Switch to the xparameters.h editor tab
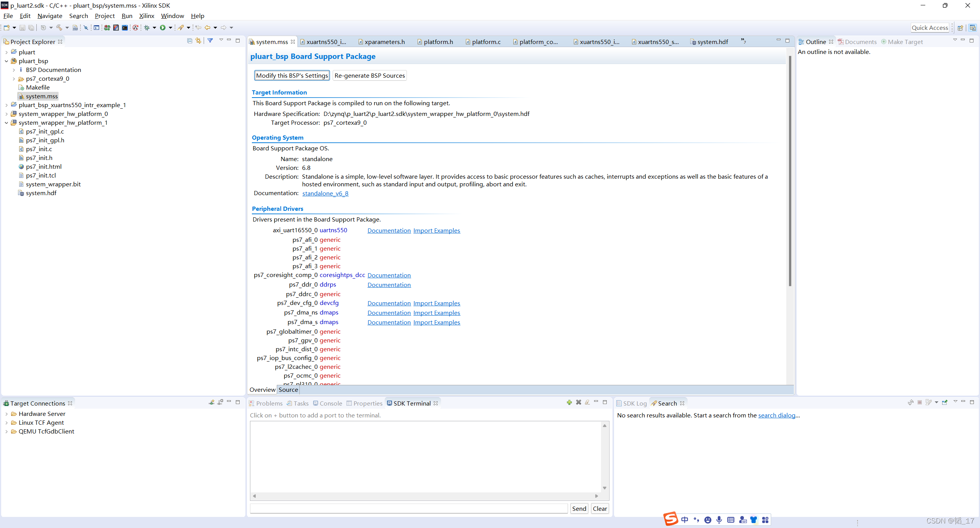The height and width of the screenshot is (528, 980). coord(384,42)
